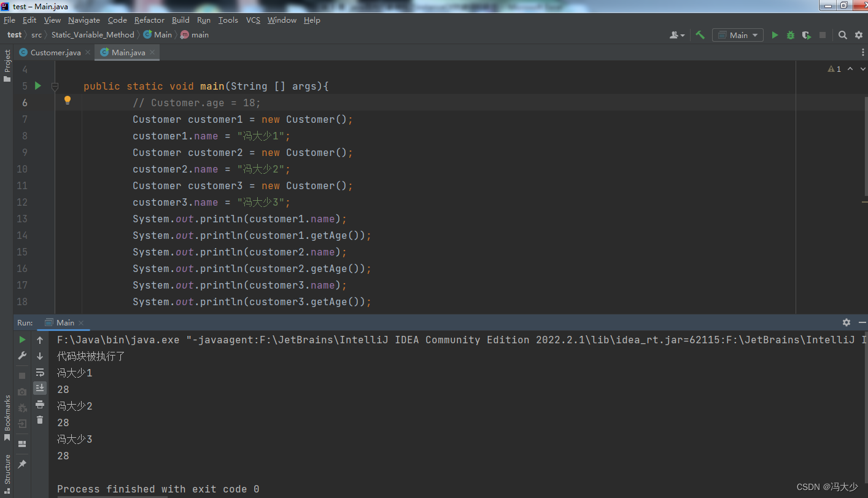Run Main with the green toolbar arrow
The height and width of the screenshot is (498, 868).
coord(775,35)
